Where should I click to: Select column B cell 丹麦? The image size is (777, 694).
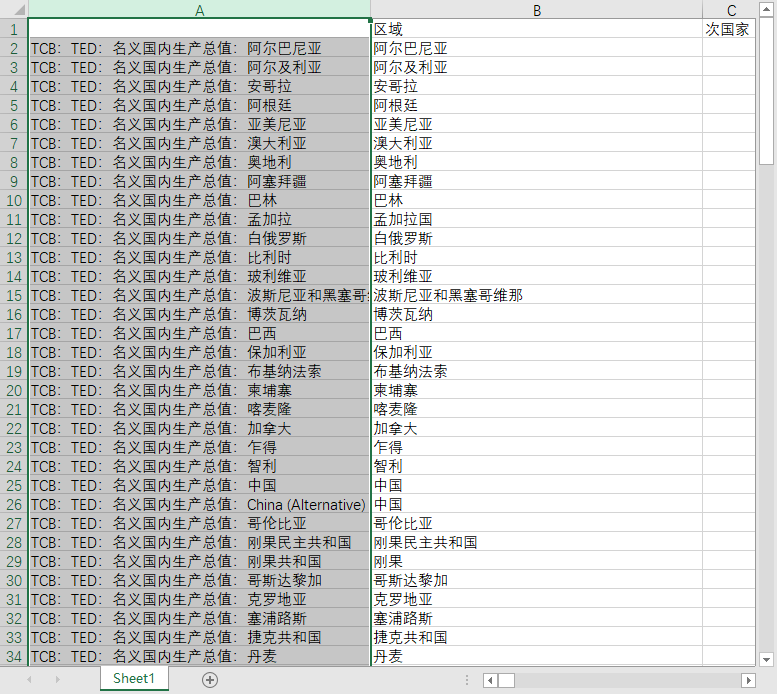537,656
